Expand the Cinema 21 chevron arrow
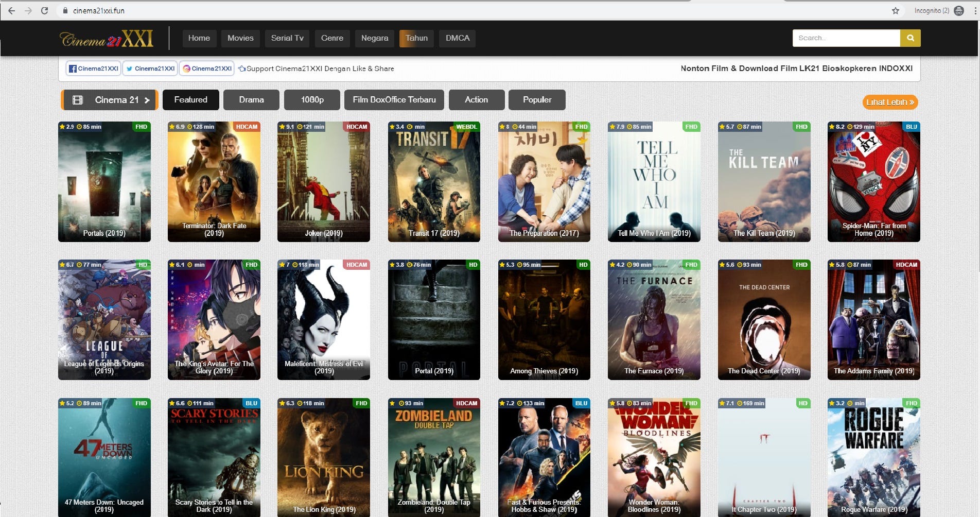Viewport: 980px width, 517px height. pos(147,100)
